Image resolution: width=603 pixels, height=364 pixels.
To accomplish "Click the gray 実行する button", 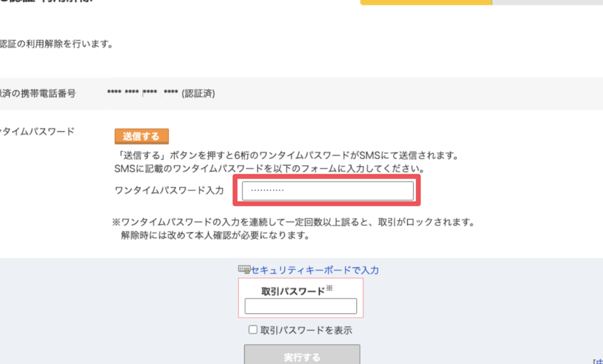I will [x=302, y=356].
